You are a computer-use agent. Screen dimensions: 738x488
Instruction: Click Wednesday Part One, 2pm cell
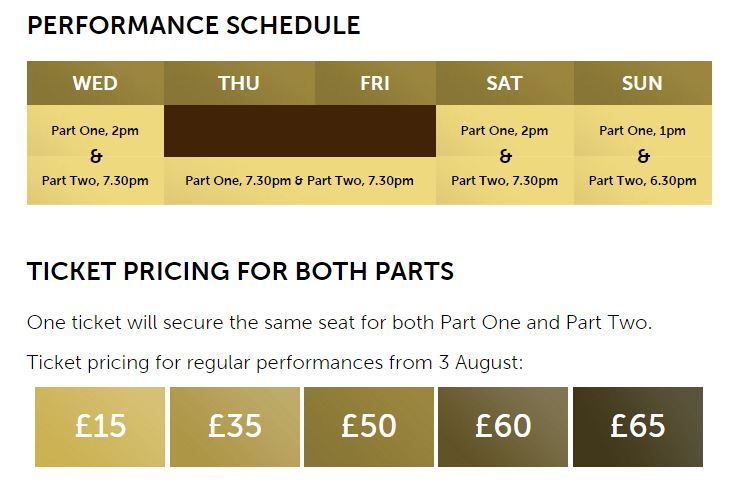click(95, 130)
